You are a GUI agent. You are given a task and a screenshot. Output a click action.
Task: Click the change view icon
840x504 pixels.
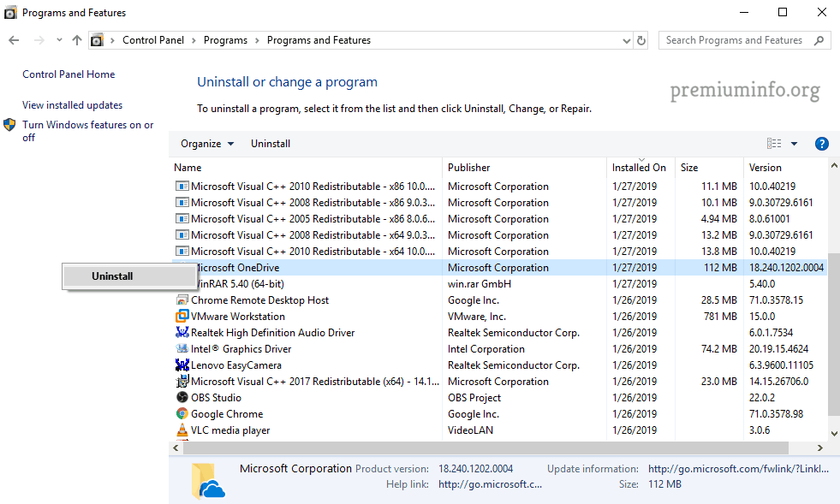click(774, 144)
